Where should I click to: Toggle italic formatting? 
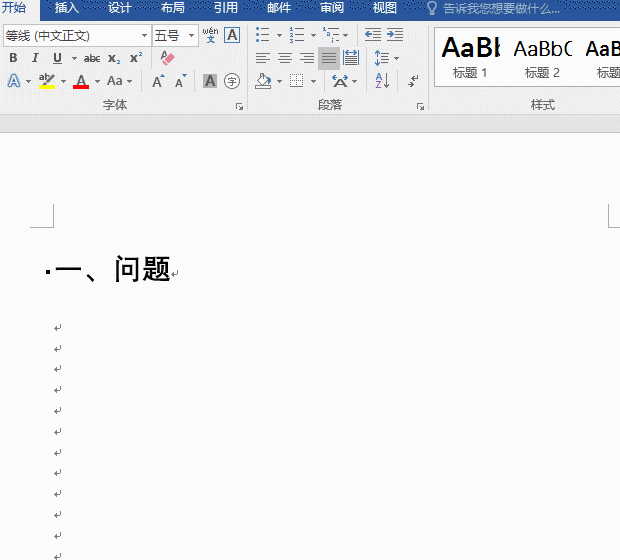(x=35, y=58)
